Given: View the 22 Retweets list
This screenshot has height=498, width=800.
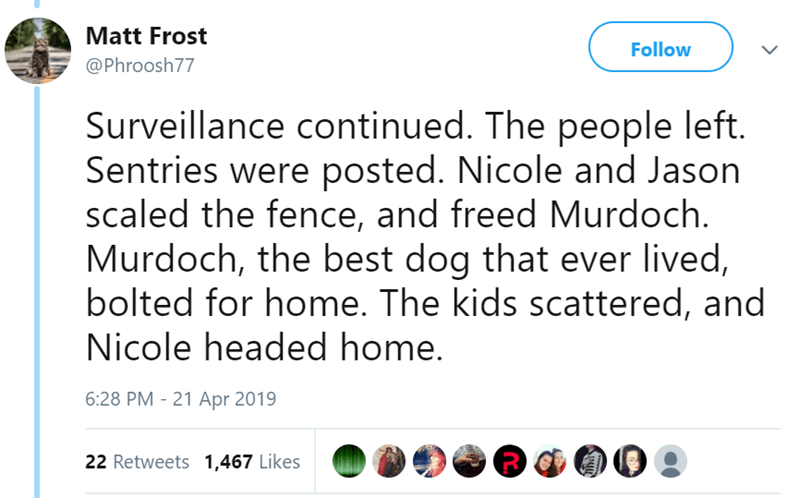Looking at the screenshot, I should [x=137, y=461].
